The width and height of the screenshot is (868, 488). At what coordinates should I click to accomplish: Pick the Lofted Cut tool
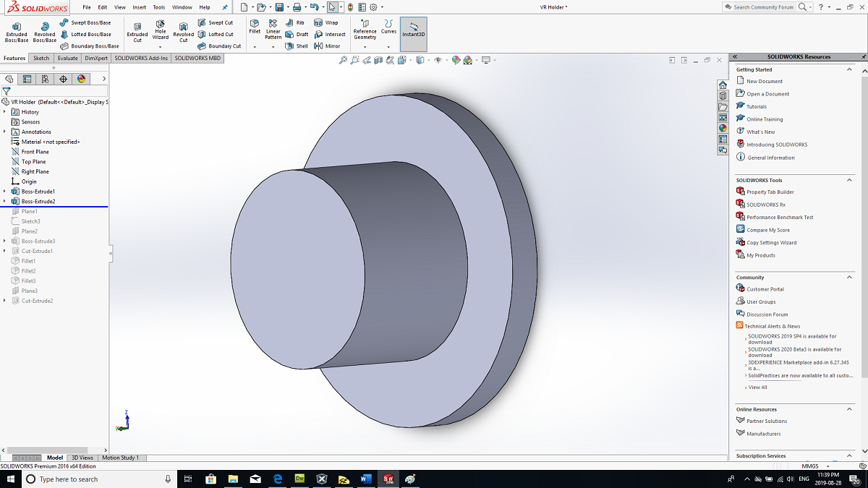[x=216, y=34]
